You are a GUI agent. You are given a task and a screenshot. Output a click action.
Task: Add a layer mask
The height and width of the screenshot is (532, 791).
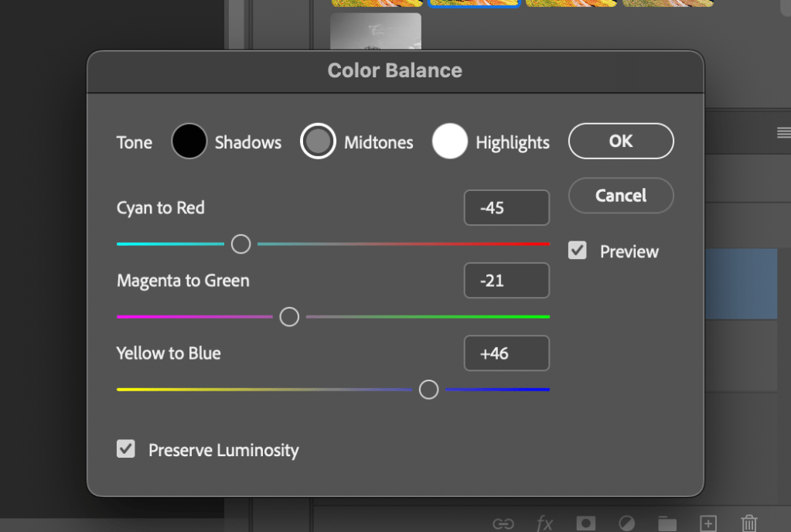point(586,523)
